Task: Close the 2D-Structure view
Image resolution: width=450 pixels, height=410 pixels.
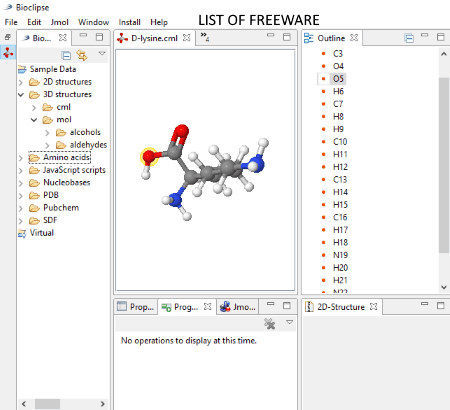Action: (x=373, y=306)
